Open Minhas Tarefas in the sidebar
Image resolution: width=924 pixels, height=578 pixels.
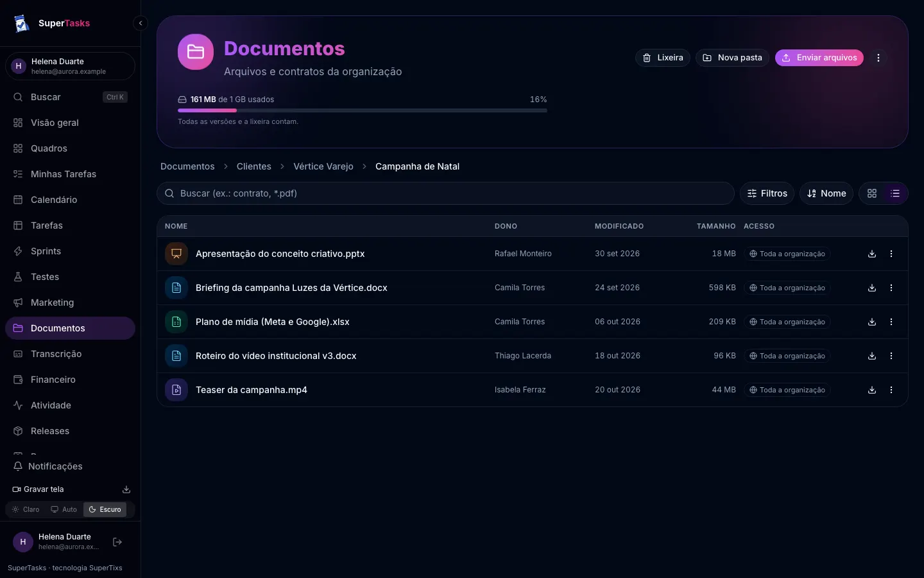[x=70, y=174]
